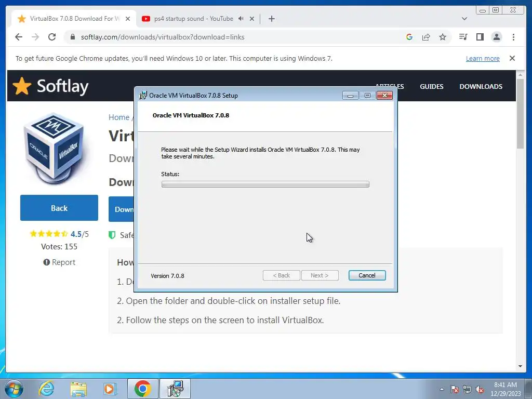The height and width of the screenshot is (399, 532).
Task: Bookmark this tab with the star icon
Action: [443, 37]
